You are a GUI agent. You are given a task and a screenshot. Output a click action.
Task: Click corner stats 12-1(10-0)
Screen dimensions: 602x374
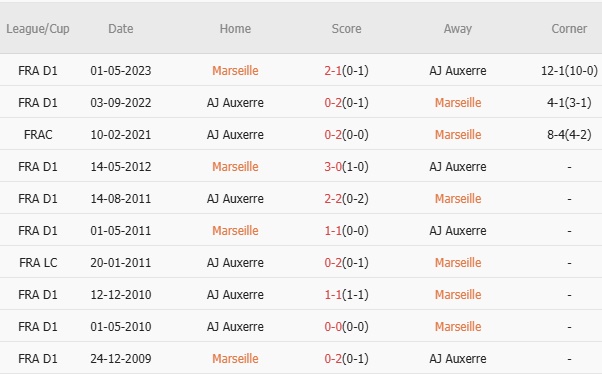[x=569, y=71]
